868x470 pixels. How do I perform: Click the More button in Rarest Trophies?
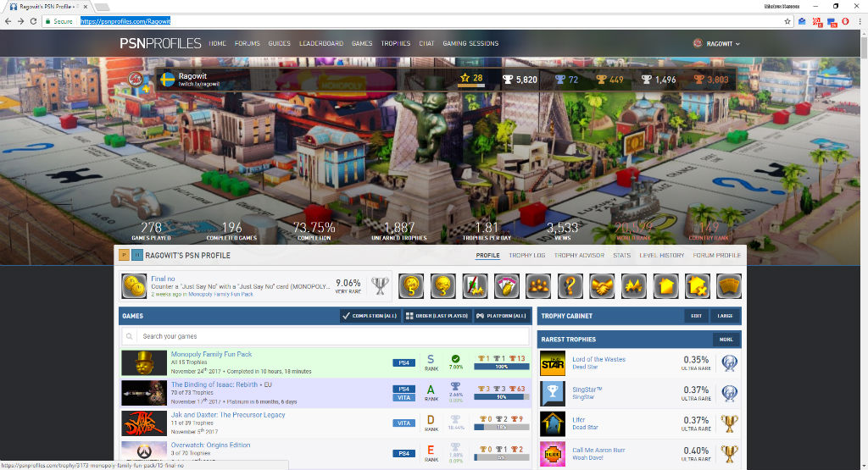pos(726,340)
